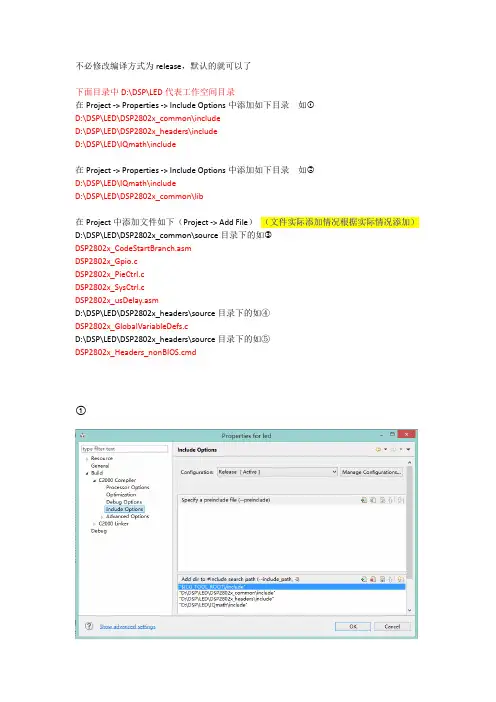Click the Add icon for the preinclude file

click(364, 500)
